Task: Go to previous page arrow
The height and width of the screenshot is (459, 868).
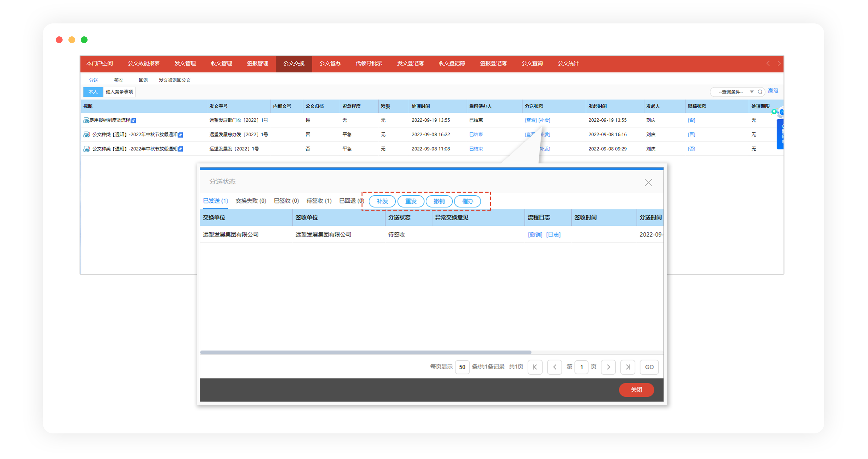Action: point(554,367)
